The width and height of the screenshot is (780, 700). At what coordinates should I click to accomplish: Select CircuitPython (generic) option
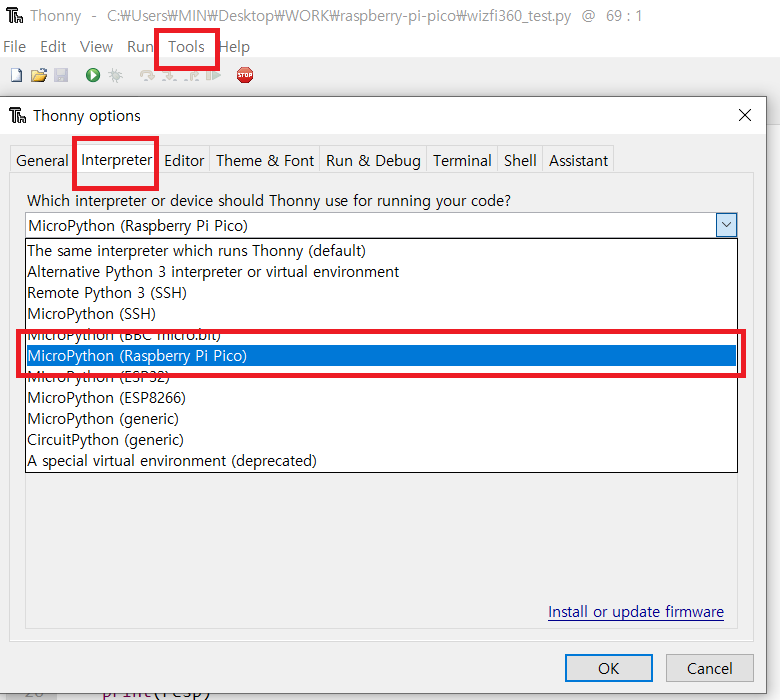point(381,440)
